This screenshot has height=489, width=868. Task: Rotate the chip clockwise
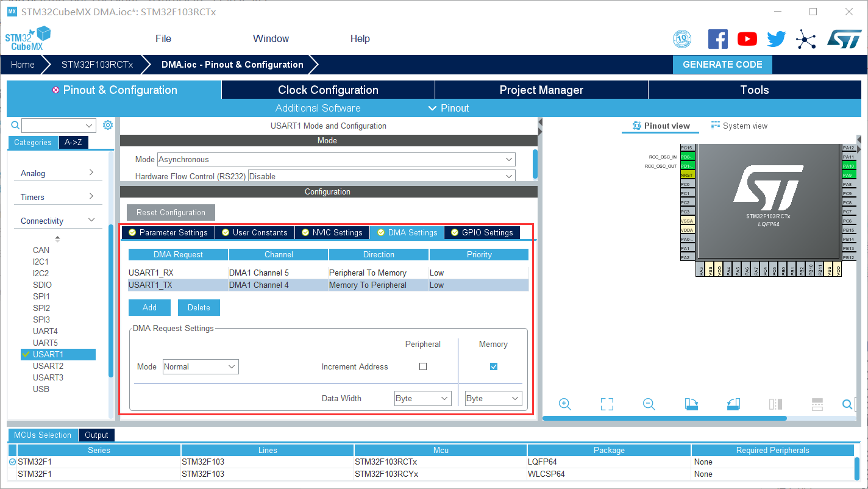[691, 404]
